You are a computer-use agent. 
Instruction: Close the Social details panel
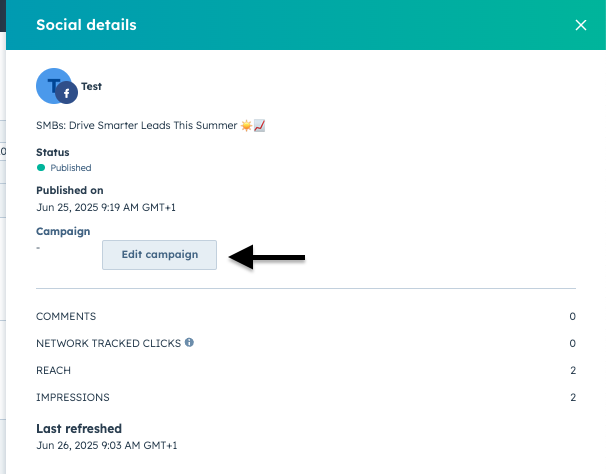point(580,25)
